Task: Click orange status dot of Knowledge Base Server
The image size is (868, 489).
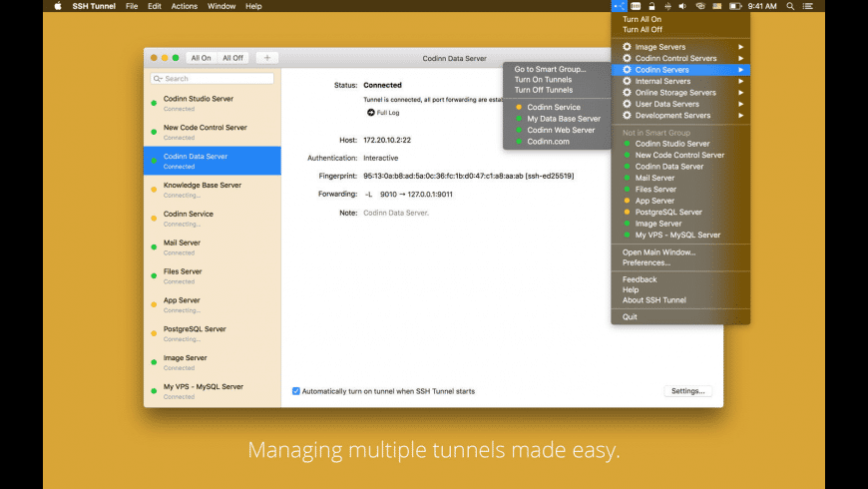Action: click(x=154, y=190)
